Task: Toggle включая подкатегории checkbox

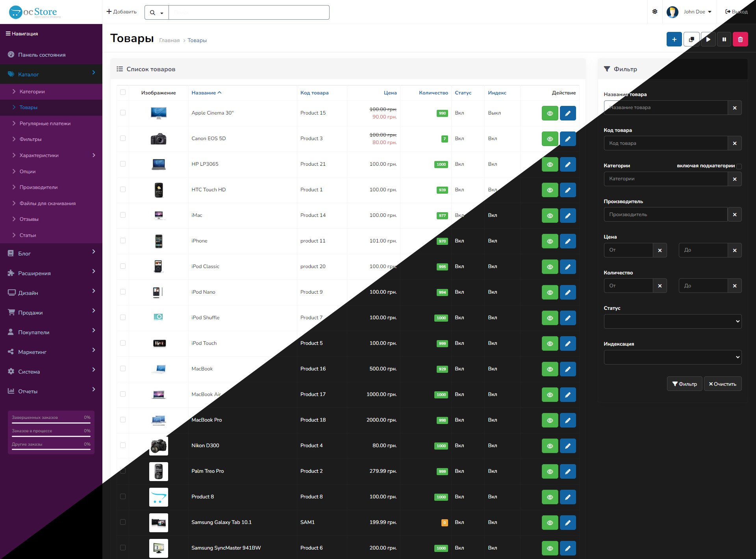Action: pos(739,166)
